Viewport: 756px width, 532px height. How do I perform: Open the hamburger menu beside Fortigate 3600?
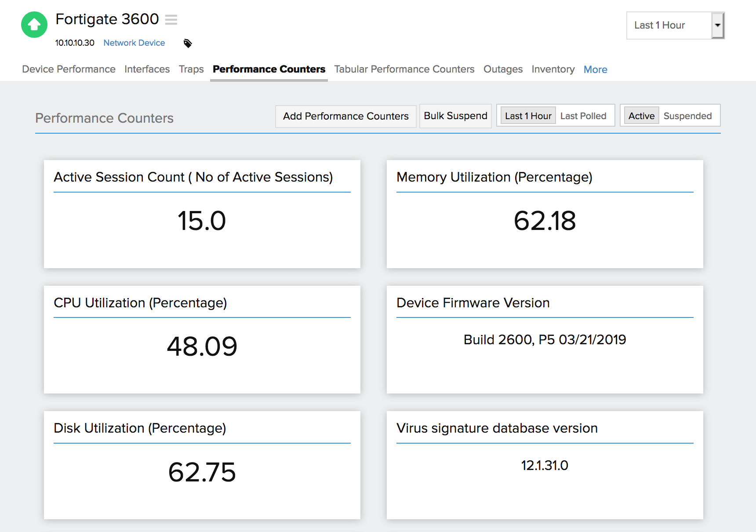click(171, 20)
